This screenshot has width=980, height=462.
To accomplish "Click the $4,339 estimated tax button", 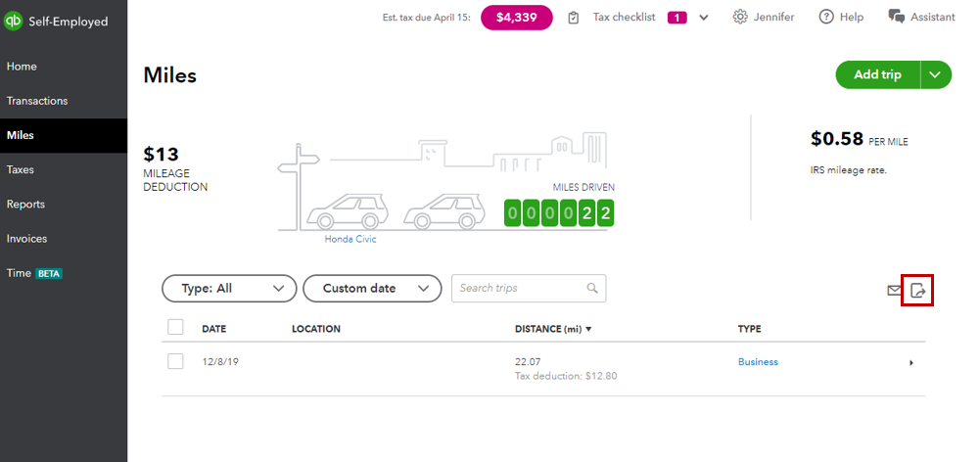I will coord(517,18).
